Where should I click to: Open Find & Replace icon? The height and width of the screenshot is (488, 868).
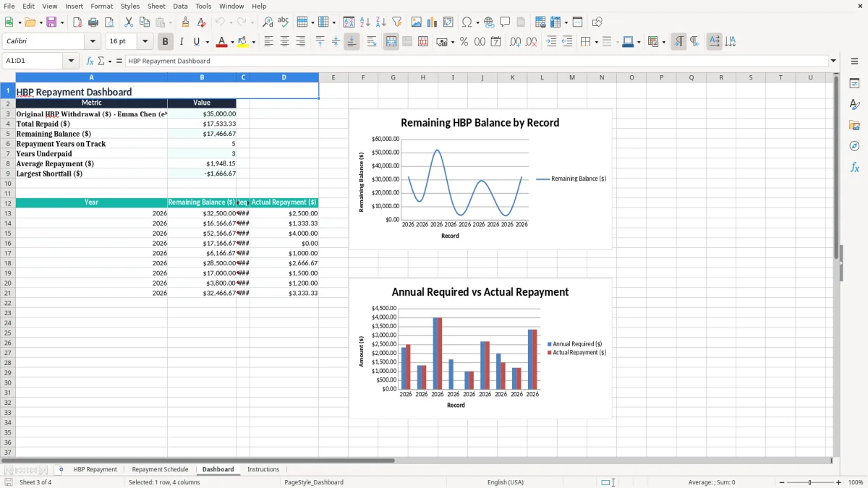268,22
